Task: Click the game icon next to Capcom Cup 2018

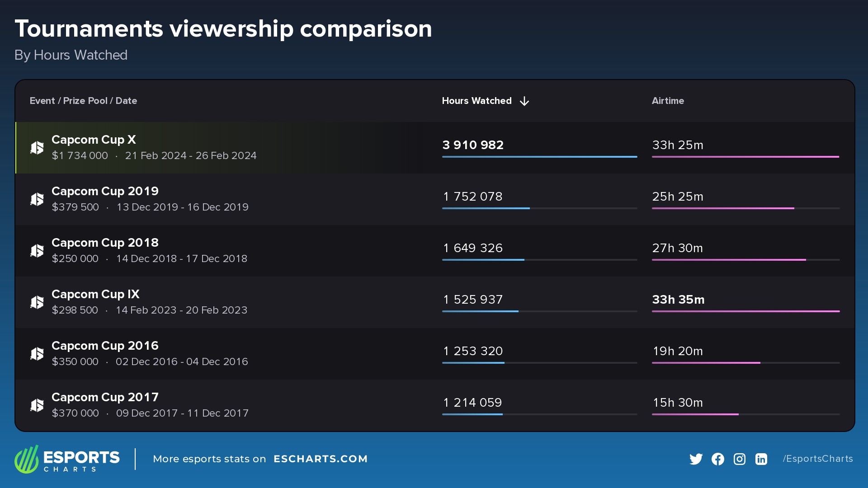Action: click(x=38, y=250)
